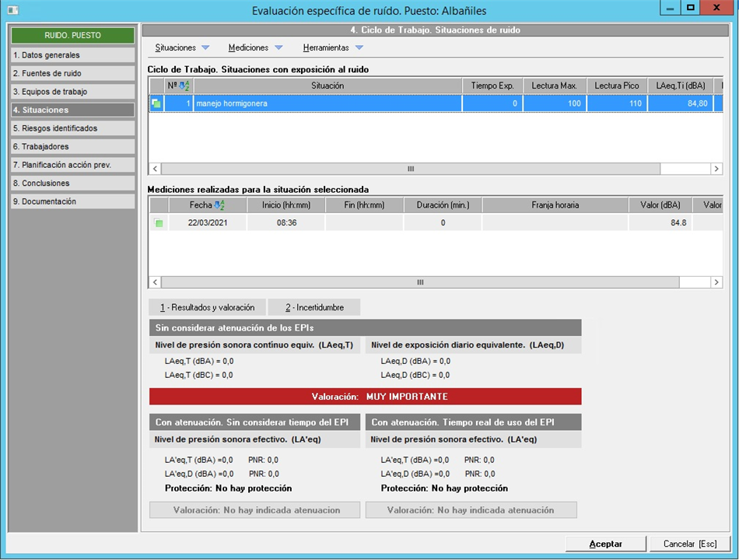Click the green icon of manejo hormigonera row

point(156,103)
